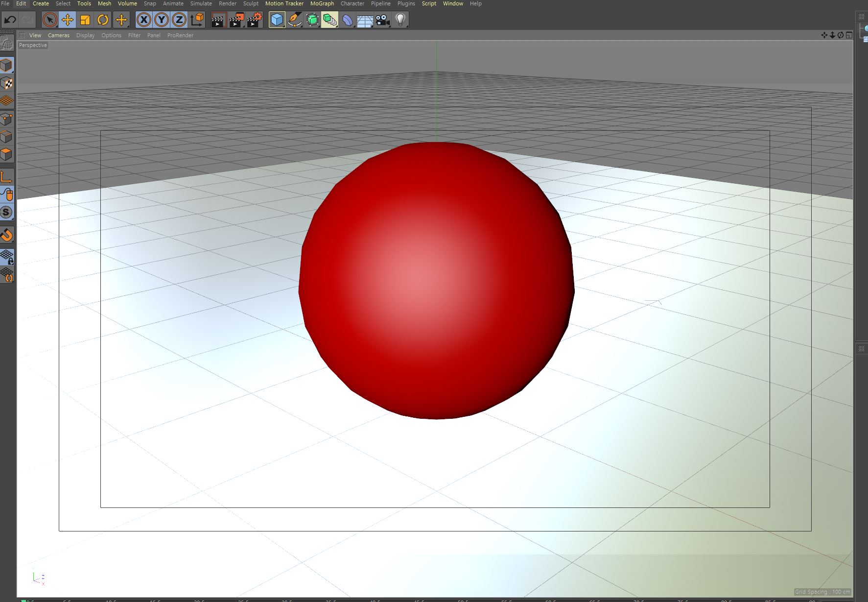
Task: Switch to Edges mode
Action: pyautogui.click(x=7, y=137)
